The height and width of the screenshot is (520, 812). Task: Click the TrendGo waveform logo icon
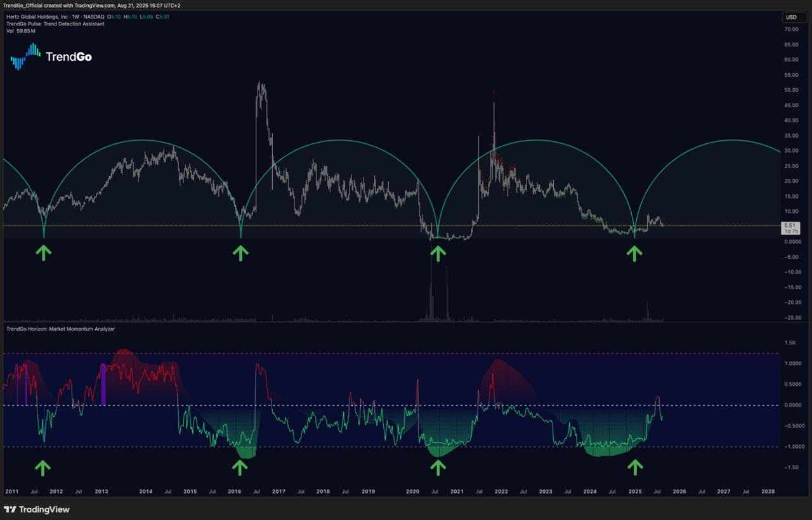[x=25, y=56]
